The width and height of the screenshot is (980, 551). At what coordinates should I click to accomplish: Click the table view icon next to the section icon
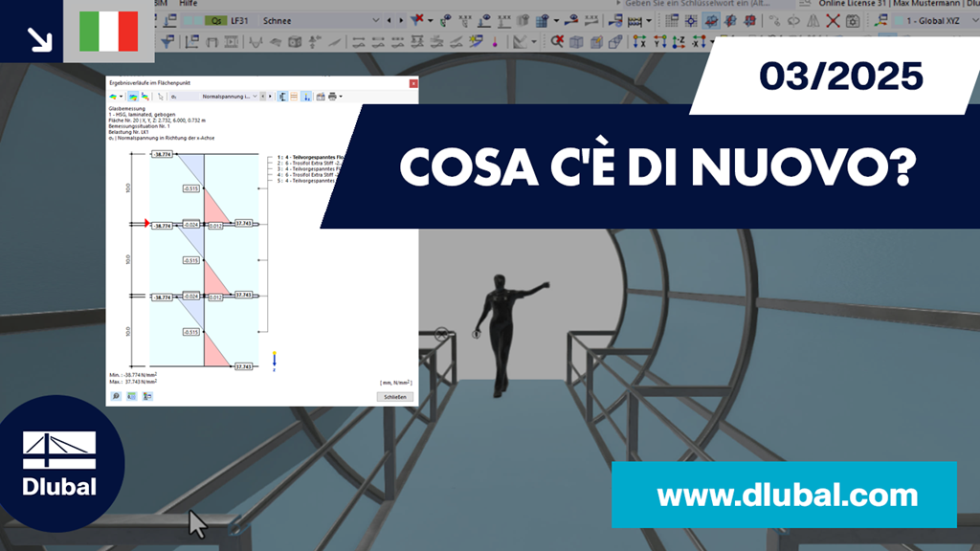tap(294, 95)
